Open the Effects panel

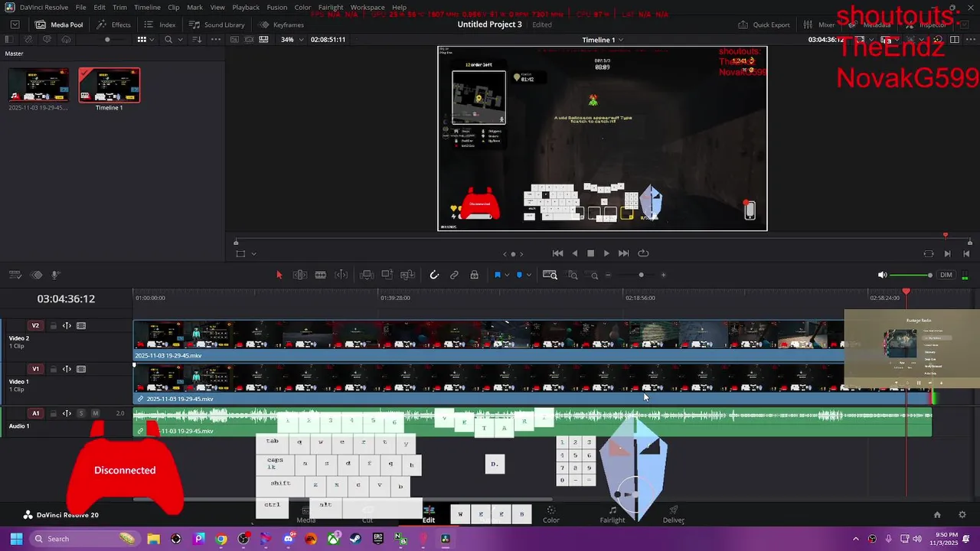coord(113,24)
